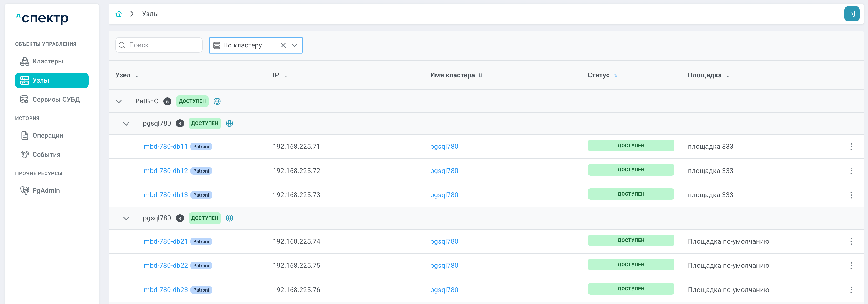Sort table by IP column

285,75
